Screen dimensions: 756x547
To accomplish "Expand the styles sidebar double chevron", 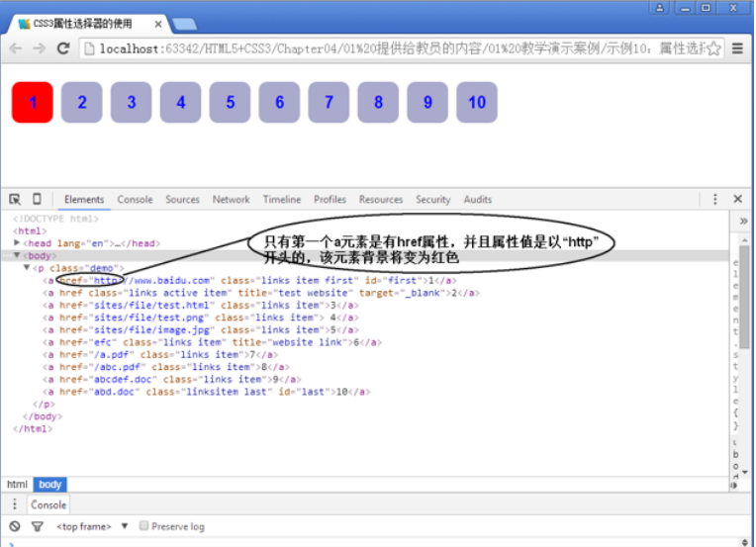I will (743, 222).
